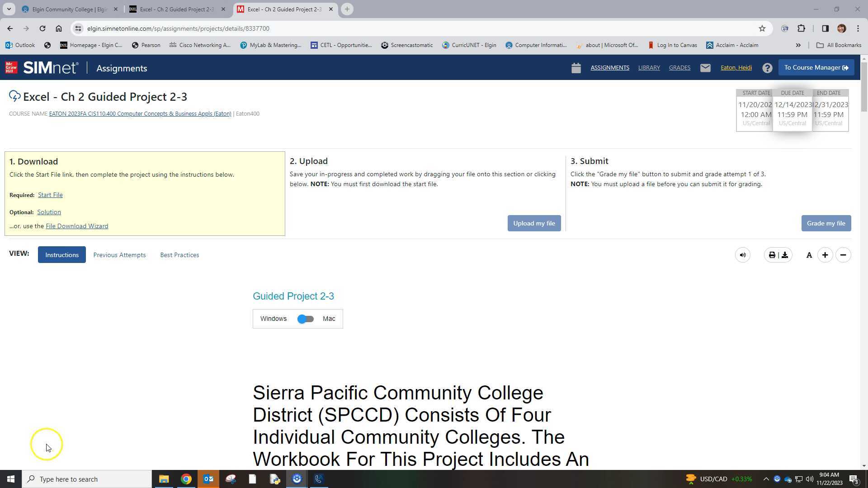Viewport: 868px width, 488px height.
Task: Show more bookmarks via chevron
Action: [x=798, y=45]
